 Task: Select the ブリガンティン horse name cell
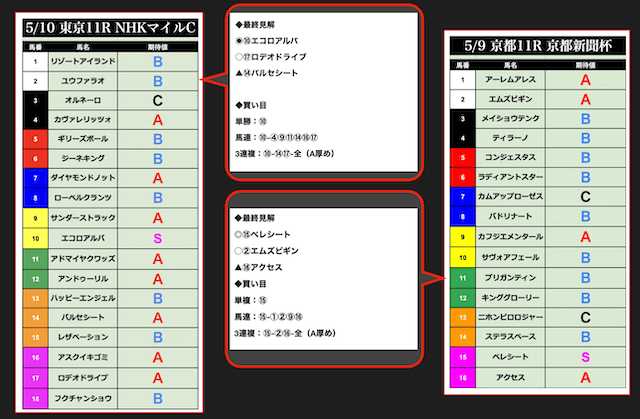click(510, 278)
